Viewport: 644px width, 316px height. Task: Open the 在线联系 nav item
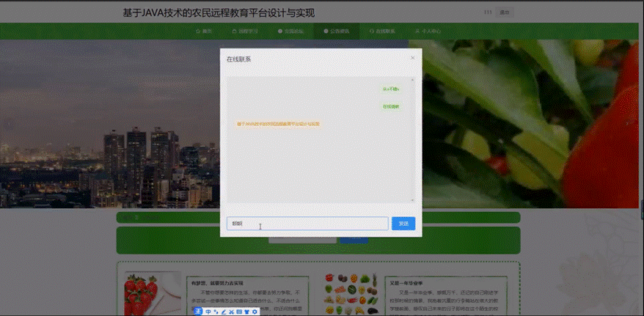382,32
